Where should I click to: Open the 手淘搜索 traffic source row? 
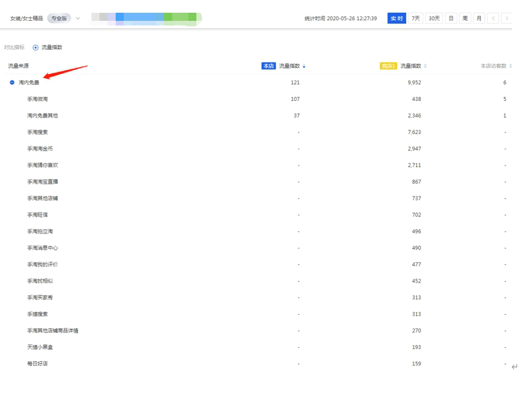pos(38,132)
